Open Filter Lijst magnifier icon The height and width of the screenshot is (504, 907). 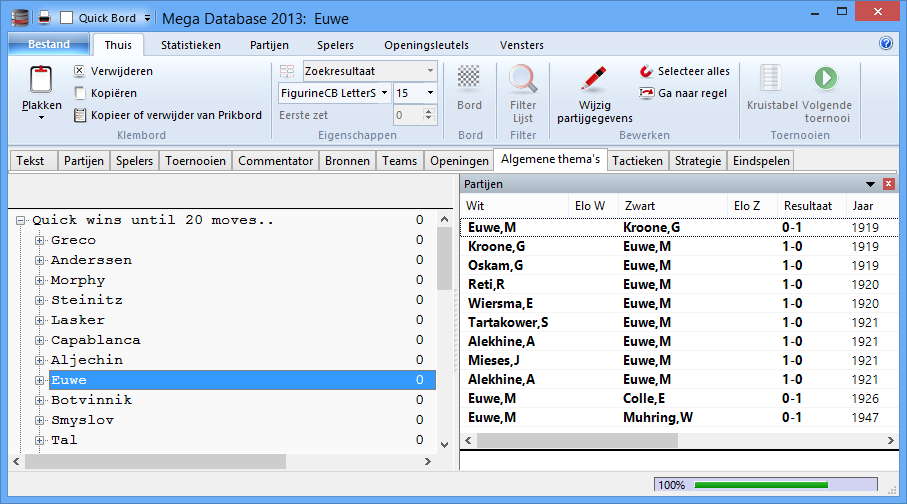[x=523, y=79]
